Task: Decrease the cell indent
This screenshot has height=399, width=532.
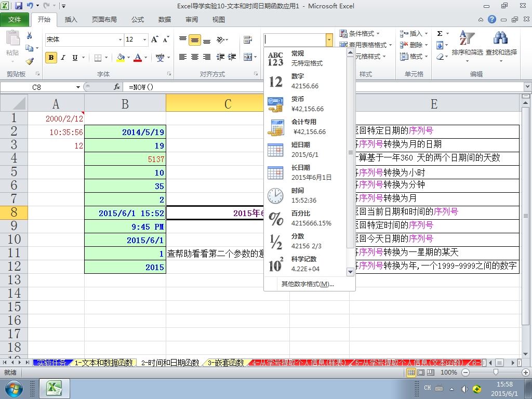Action: click(220, 57)
